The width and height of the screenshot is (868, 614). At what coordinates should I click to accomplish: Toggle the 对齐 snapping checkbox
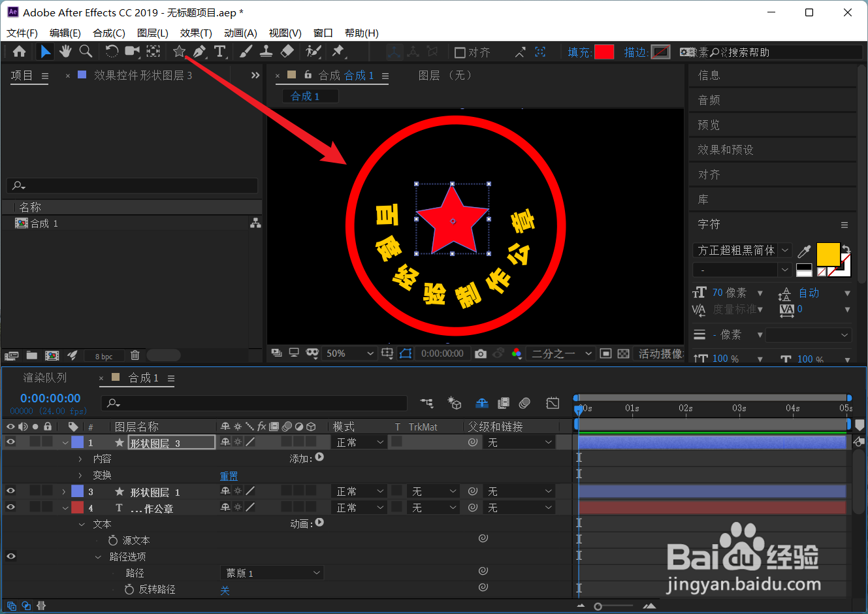[460, 52]
